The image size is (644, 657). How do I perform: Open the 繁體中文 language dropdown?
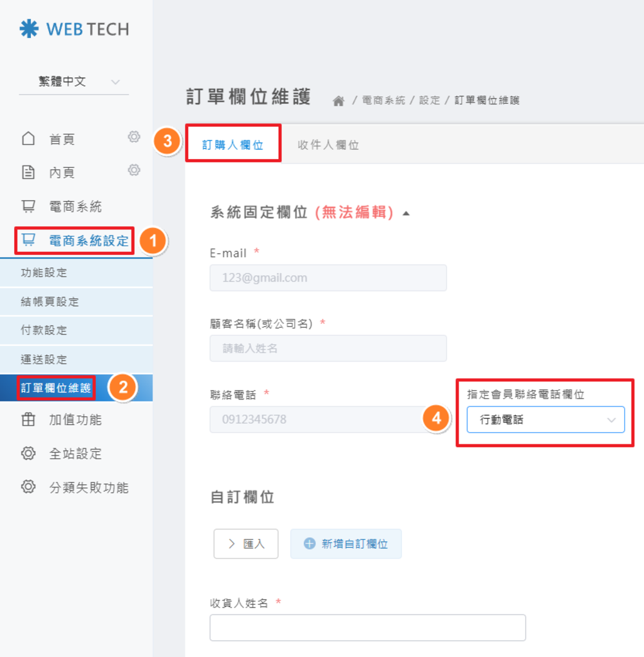74,82
